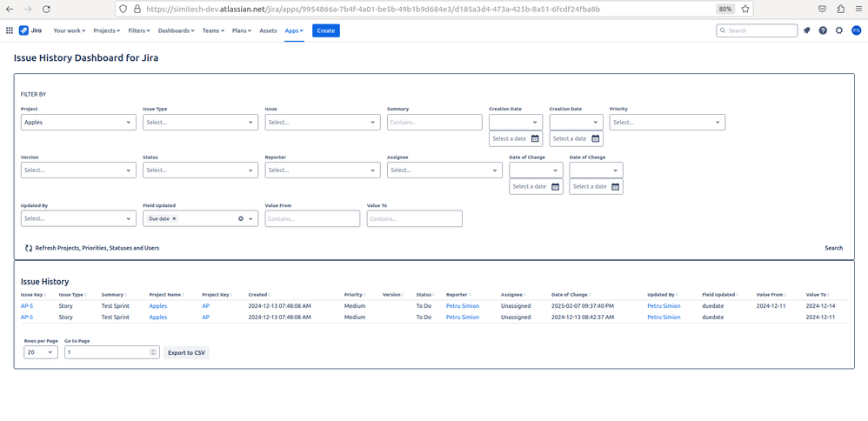This screenshot has height=421, width=868.
Task: Open the Rows per Page dropdown
Action: click(x=41, y=352)
